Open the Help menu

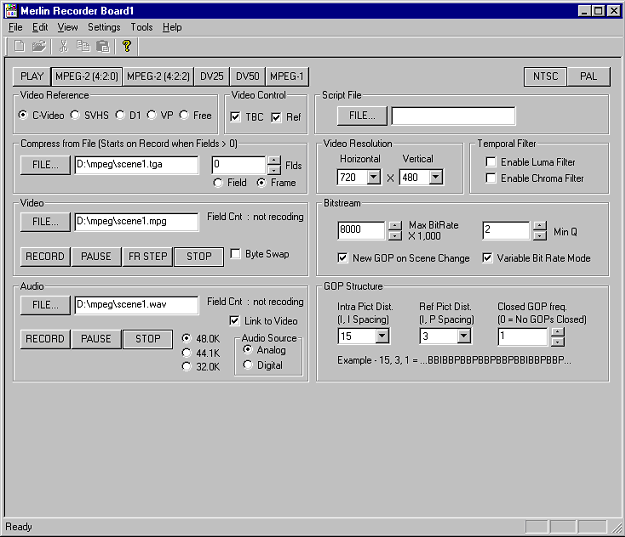click(172, 27)
